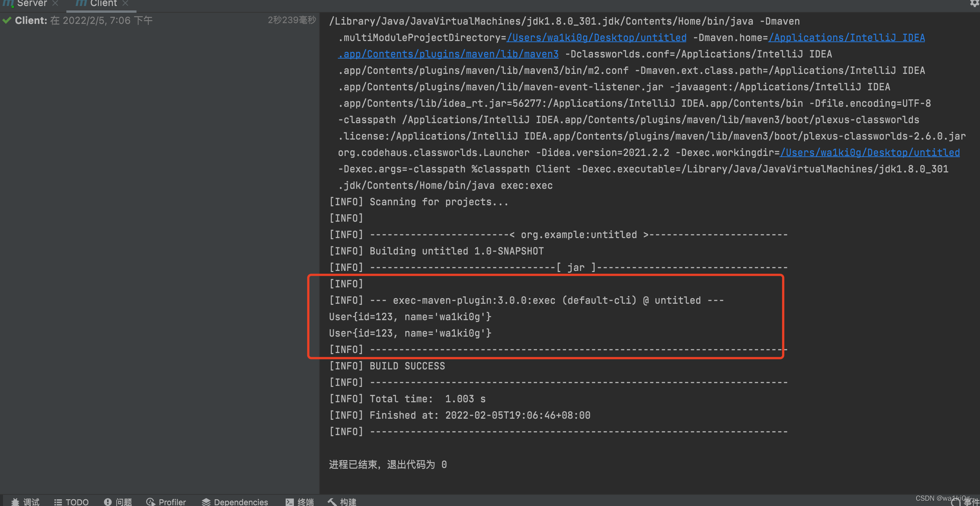Follow the .app/Contents/plugins/maven/lib/maven3 link
This screenshot has width=980, height=506.
[448, 54]
